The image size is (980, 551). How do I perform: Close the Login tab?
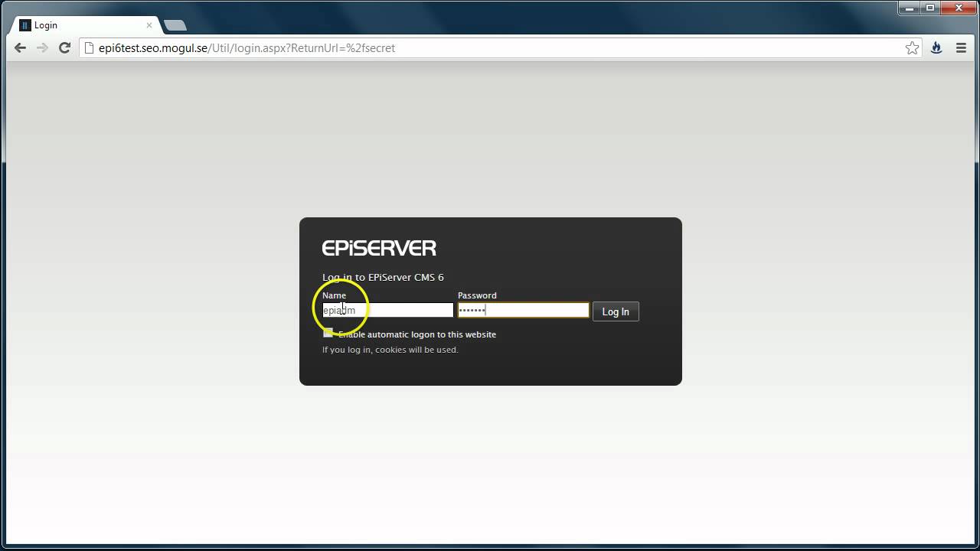149,25
